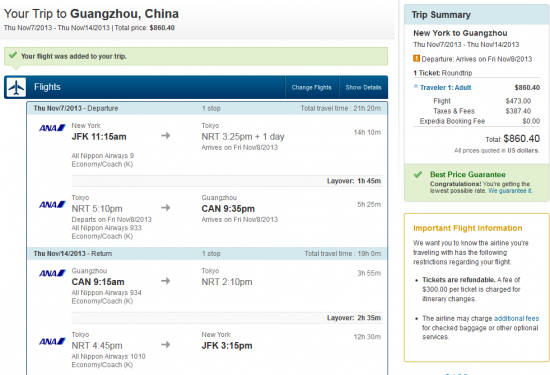550x375 pixels.
Task: Open Show Details for flights
Action: pyautogui.click(x=363, y=87)
